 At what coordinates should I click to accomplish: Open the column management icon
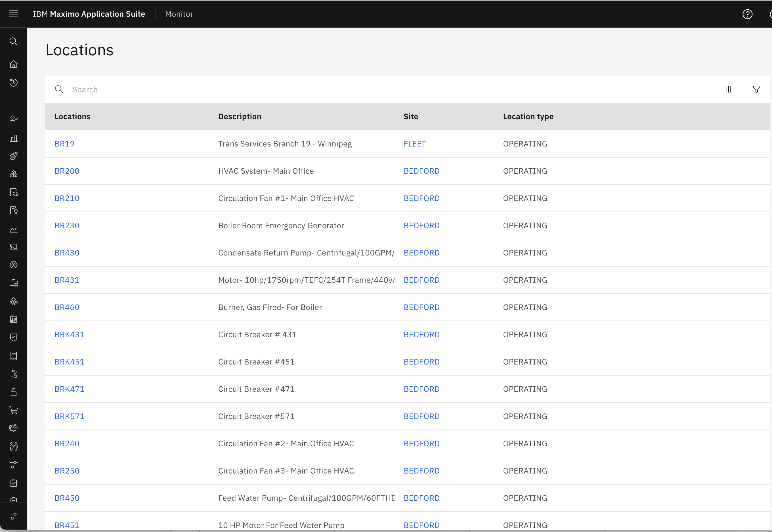729,89
